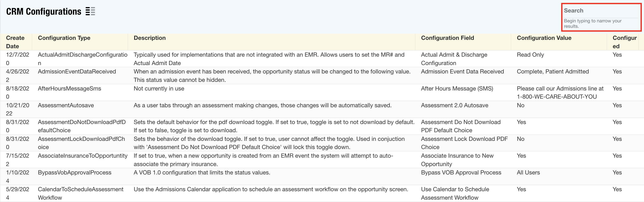Click the 'Read Only' configuration value
Viewport: 644px width, 202px height.
click(530, 55)
